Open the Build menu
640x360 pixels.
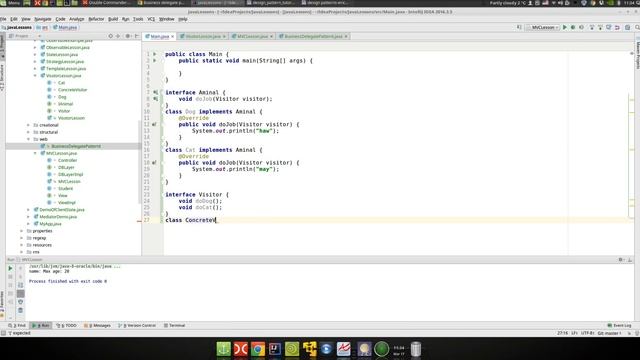point(113,19)
